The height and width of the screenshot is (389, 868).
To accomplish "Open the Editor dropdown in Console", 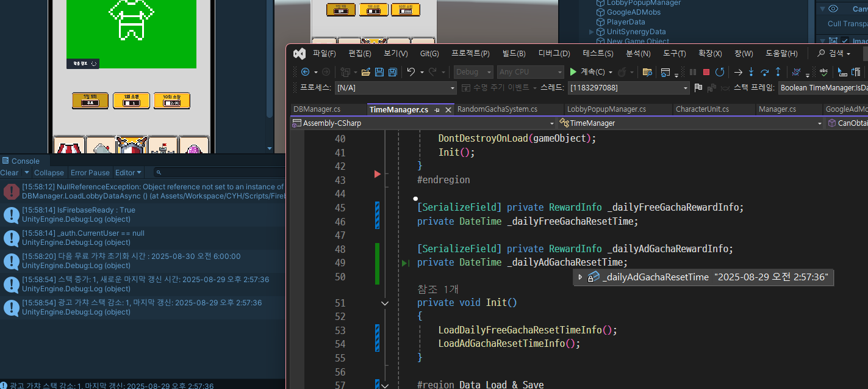I will click(129, 173).
